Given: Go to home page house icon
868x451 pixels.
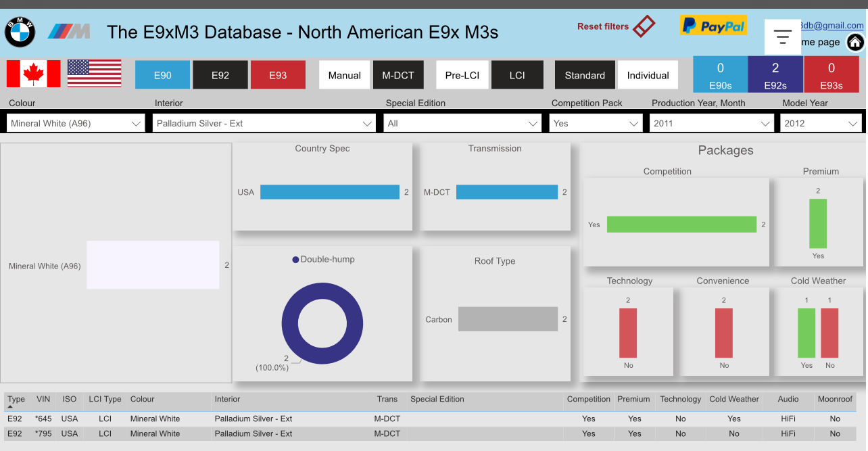Looking at the screenshot, I should click(855, 43).
